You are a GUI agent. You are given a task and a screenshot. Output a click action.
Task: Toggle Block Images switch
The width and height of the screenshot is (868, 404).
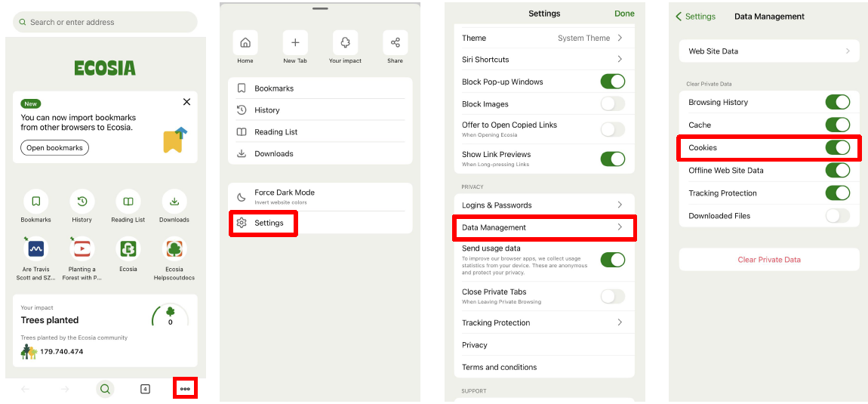[x=613, y=103]
